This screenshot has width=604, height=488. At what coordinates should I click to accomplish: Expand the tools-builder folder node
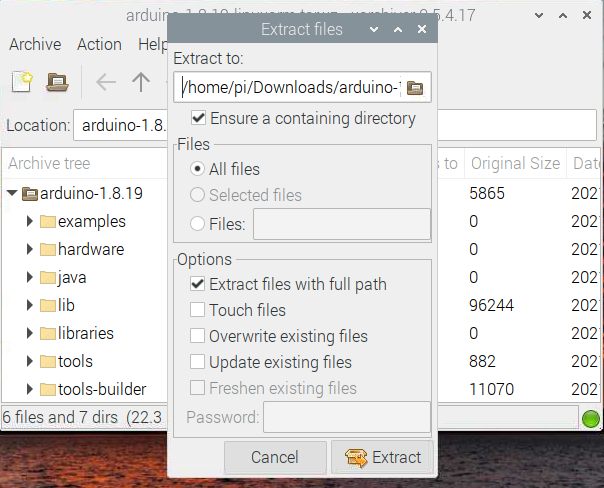tap(30, 389)
